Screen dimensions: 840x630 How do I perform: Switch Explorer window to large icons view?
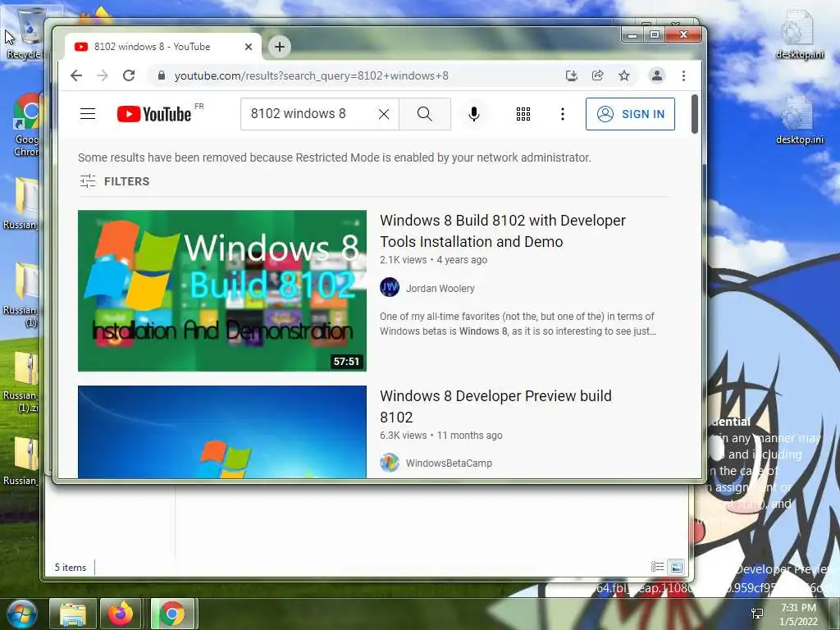(x=677, y=567)
